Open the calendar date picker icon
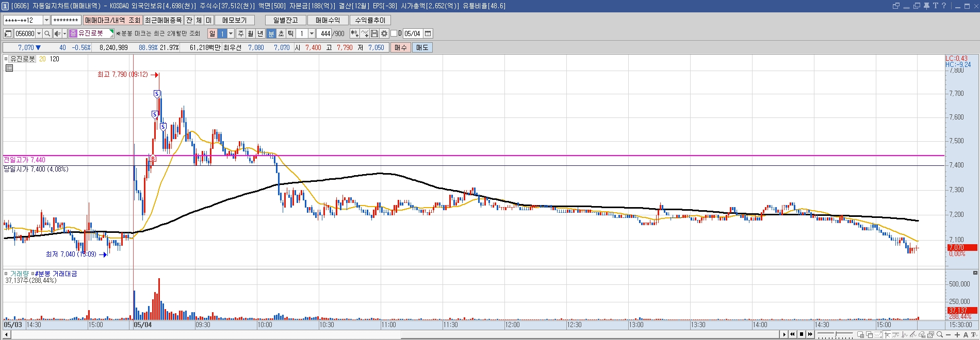This screenshot has height=340, width=980. coord(428,33)
